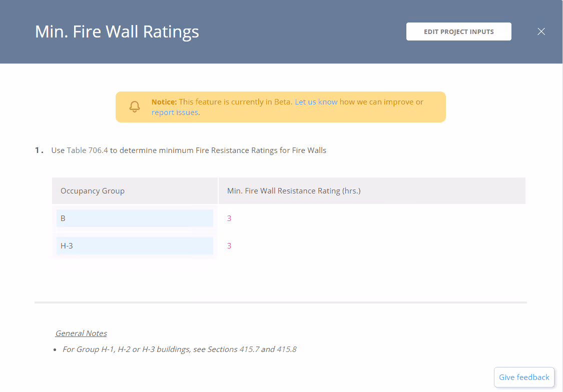Image resolution: width=563 pixels, height=392 pixels.
Task: Select the occupancy group B field
Action: pos(135,218)
